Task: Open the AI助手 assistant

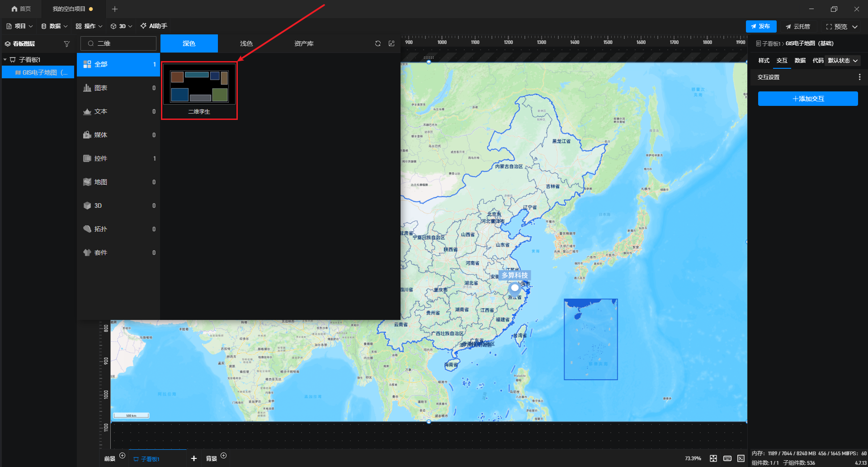Action: tap(154, 26)
